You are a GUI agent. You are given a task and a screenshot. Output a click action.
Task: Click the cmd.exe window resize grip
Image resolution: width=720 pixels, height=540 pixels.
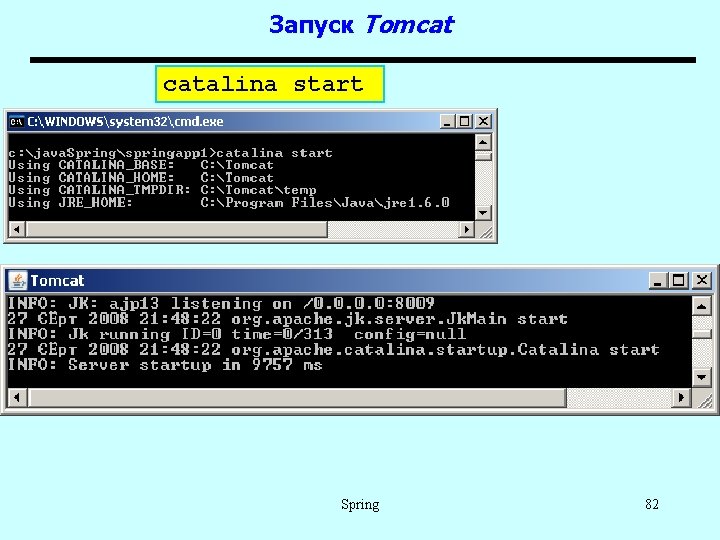(485, 232)
